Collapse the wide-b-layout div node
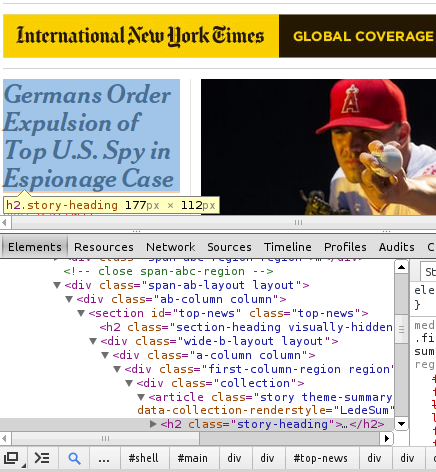The height and width of the screenshot is (472, 436). (93, 341)
